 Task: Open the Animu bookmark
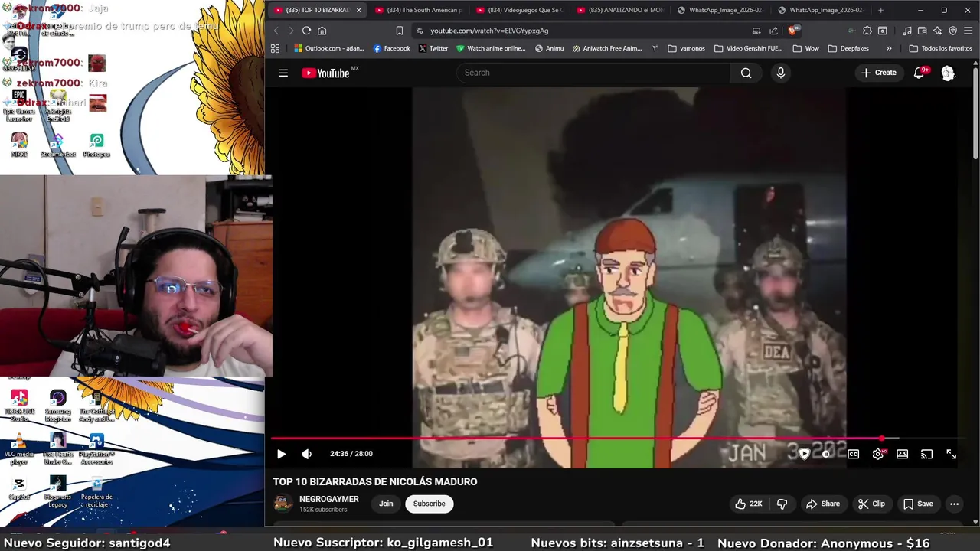point(549,48)
